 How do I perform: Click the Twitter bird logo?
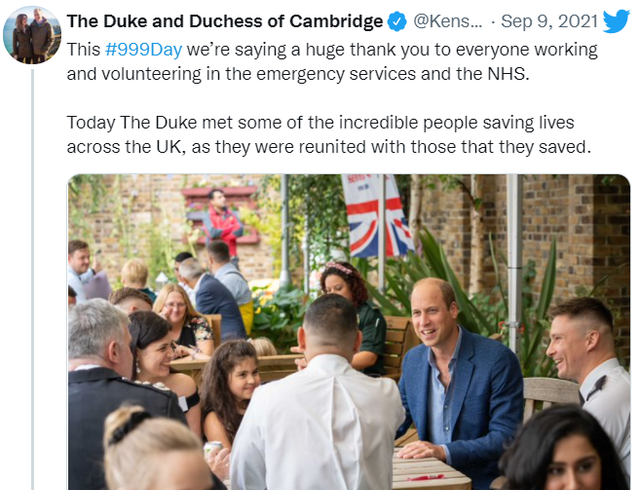[616, 21]
